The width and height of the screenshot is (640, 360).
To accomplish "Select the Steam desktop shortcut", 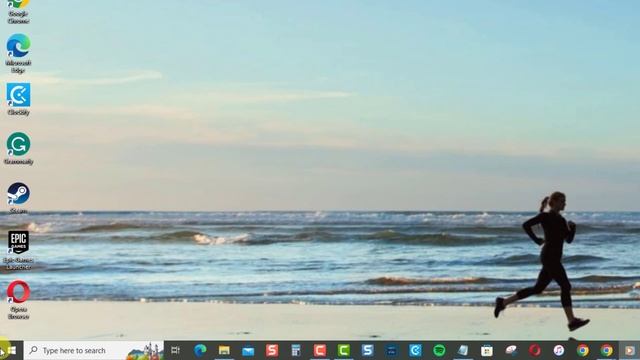I will [x=18, y=198].
